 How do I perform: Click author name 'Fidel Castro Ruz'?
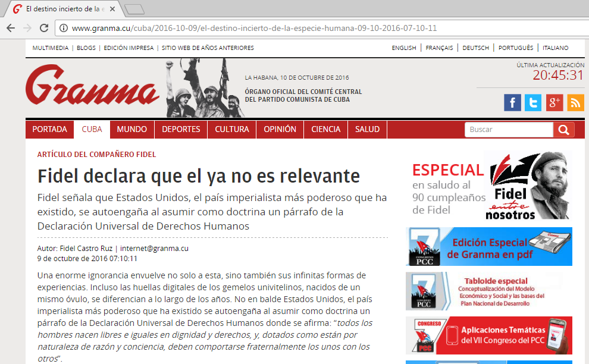coord(86,248)
